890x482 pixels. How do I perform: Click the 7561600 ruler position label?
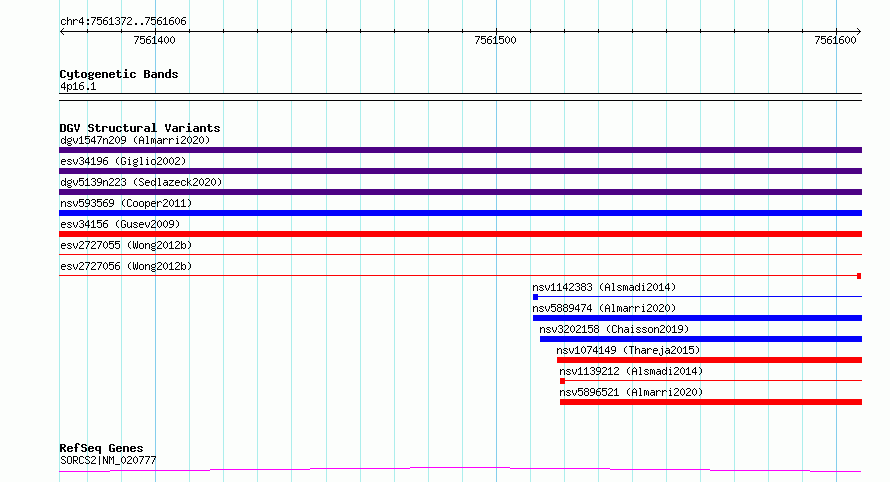[x=835, y=40]
